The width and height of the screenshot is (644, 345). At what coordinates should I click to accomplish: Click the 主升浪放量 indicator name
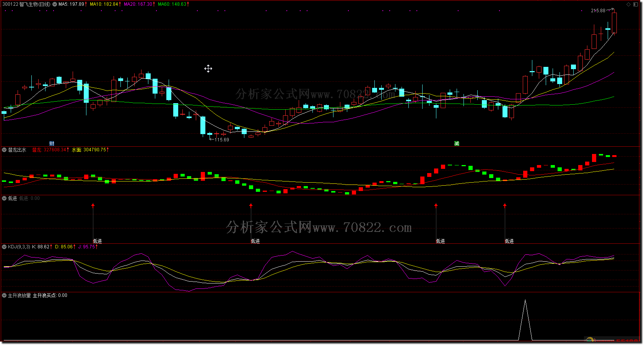[x=20, y=295]
